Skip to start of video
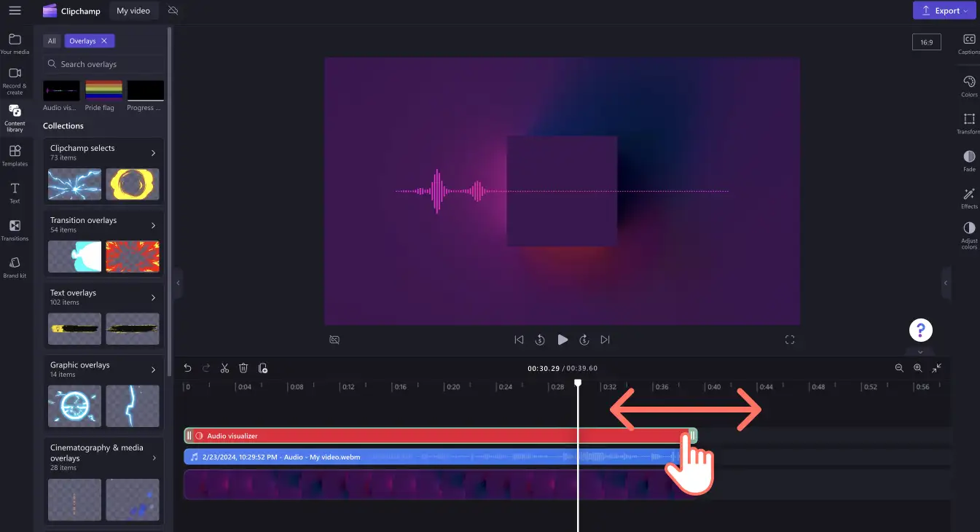This screenshot has width=980, height=532. pyautogui.click(x=519, y=340)
